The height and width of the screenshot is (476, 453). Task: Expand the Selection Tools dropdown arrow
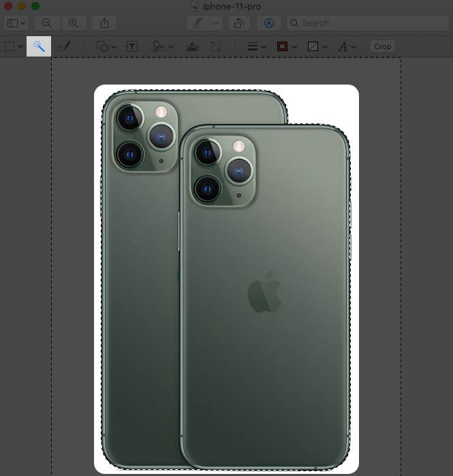[x=20, y=47]
